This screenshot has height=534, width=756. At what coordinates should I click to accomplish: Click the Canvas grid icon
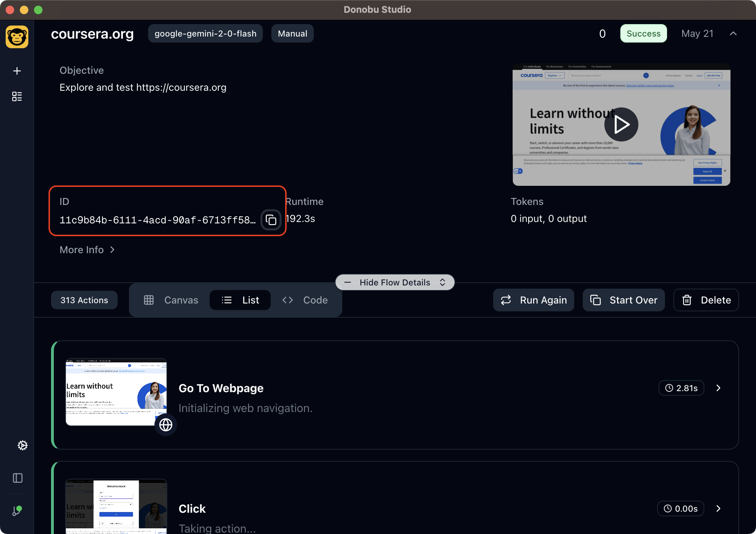149,300
